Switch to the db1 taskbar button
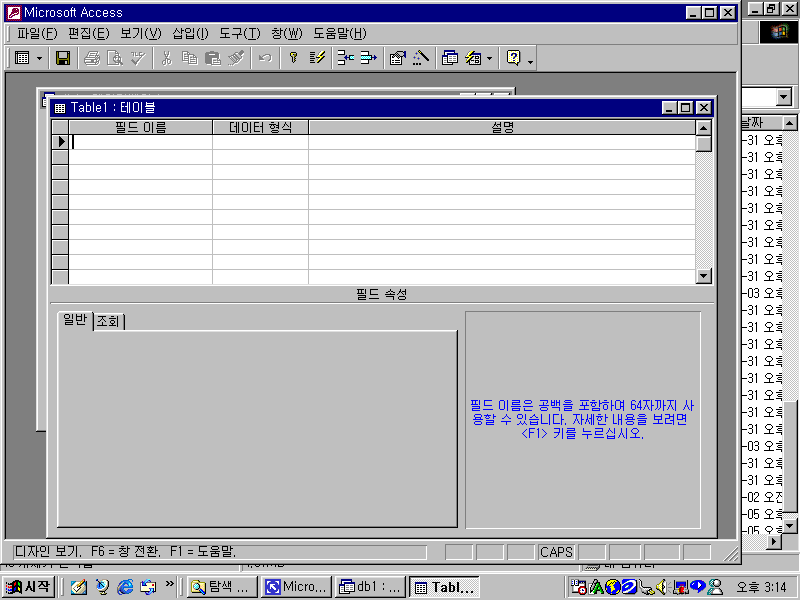 click(370, 587)
